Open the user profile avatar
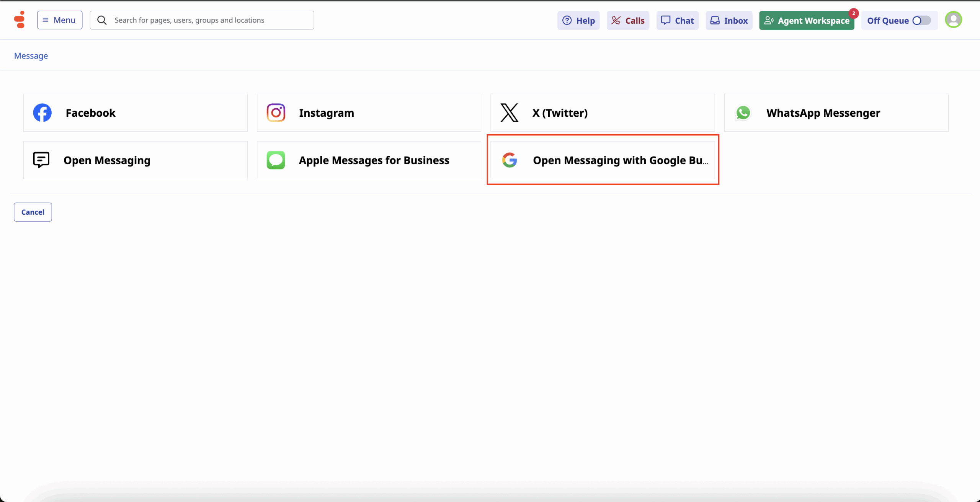This screenshot has height=502, width=980. tap(953, 20)
